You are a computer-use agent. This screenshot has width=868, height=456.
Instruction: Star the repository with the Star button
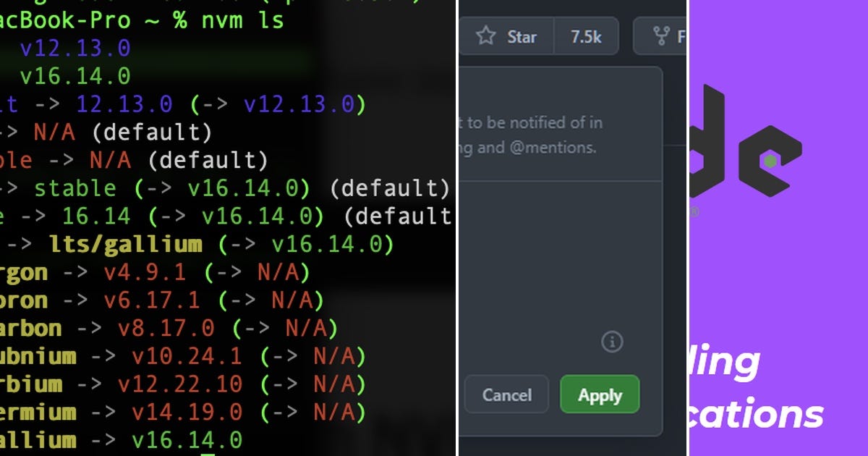tap(506, 36)
